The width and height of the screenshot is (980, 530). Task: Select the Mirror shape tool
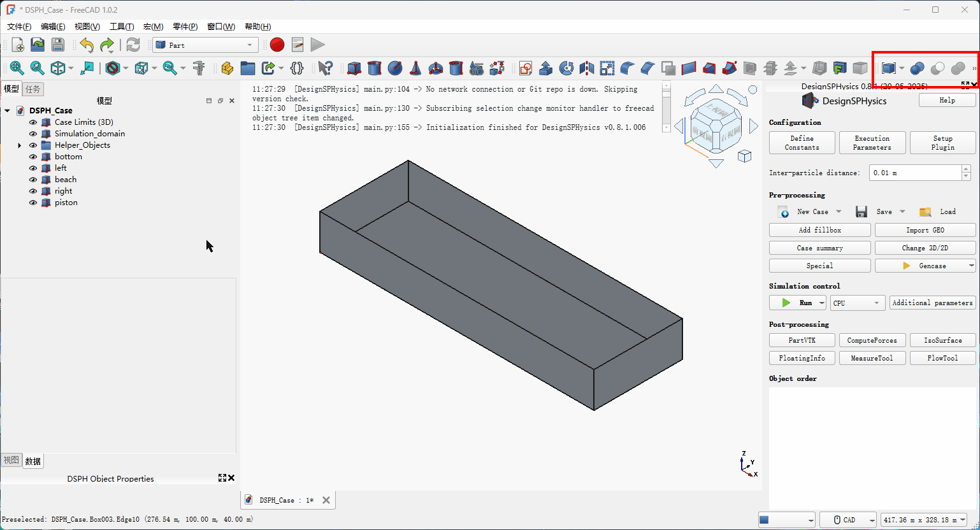587,68
